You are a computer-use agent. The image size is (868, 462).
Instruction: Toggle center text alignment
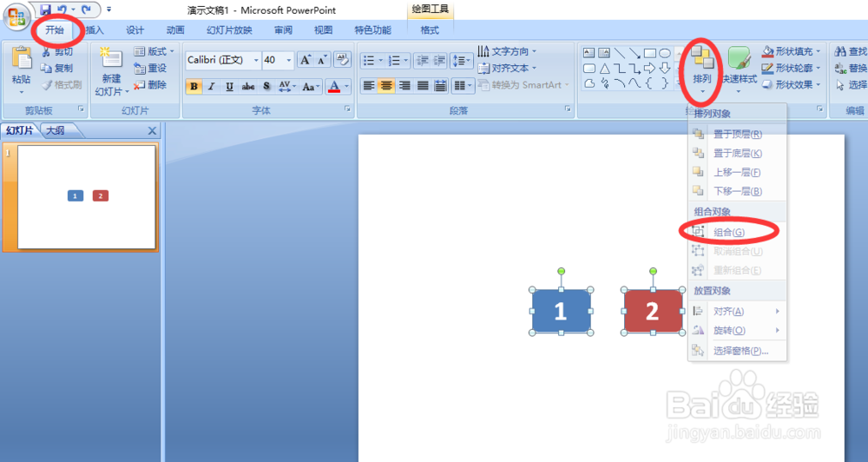[x=387, y=85]
